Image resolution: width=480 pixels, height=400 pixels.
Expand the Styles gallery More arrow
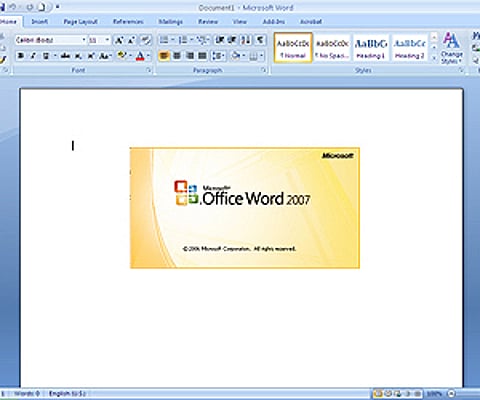pos(434,58)
